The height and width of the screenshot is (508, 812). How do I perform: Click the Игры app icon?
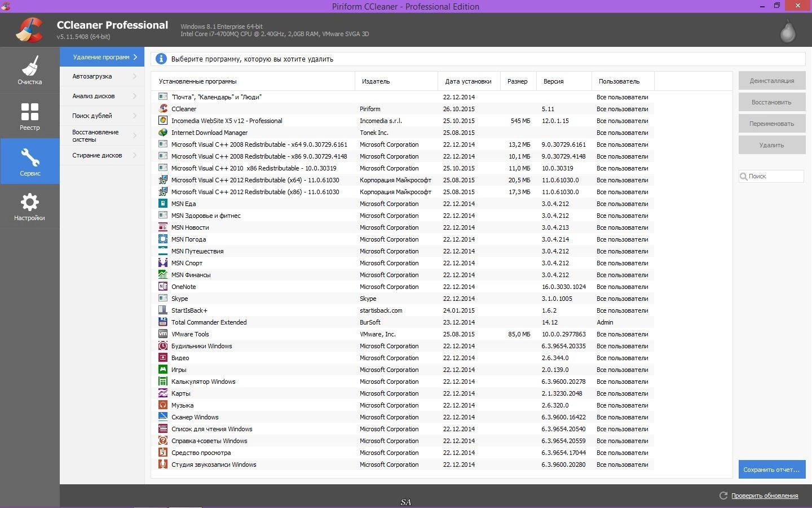pyautogui.click(x=163, y=369)
